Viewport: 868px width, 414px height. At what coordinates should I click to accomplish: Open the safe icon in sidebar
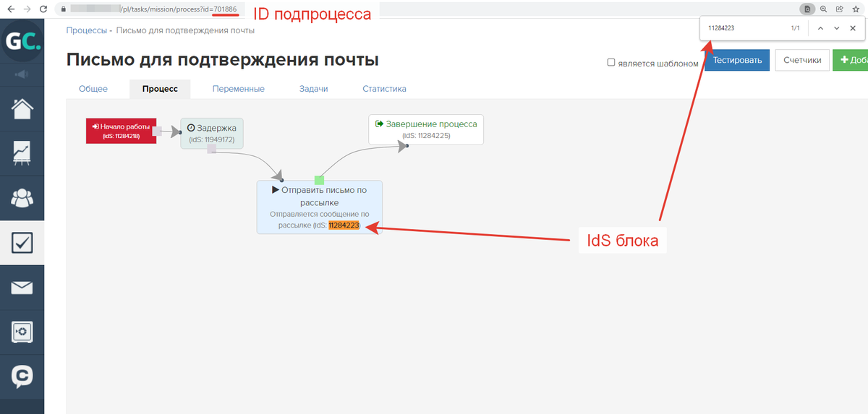pyautogui.click(x=22, y=332)
